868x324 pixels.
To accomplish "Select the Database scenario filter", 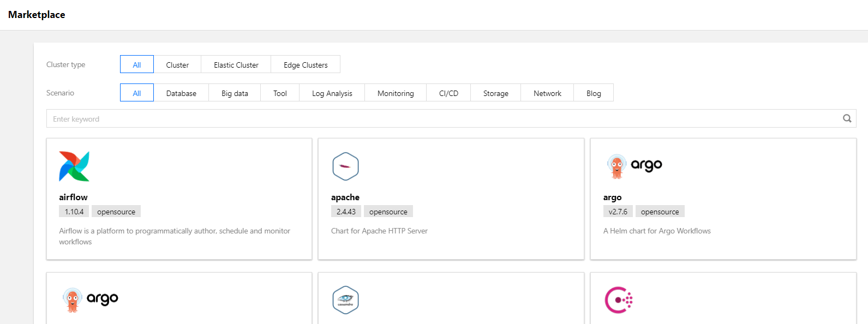I will click(x=181, y=93).
